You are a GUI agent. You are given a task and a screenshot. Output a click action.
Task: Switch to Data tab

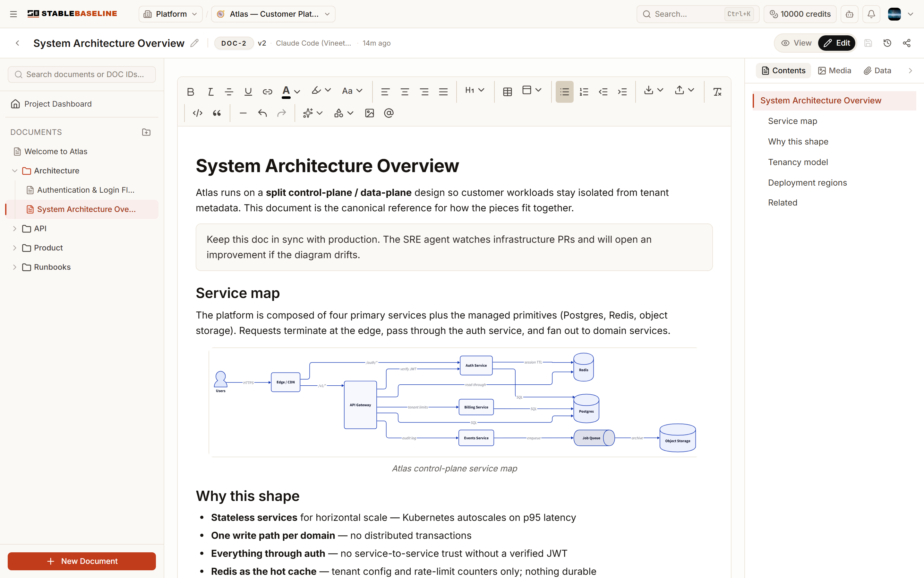tap(877, 71)
